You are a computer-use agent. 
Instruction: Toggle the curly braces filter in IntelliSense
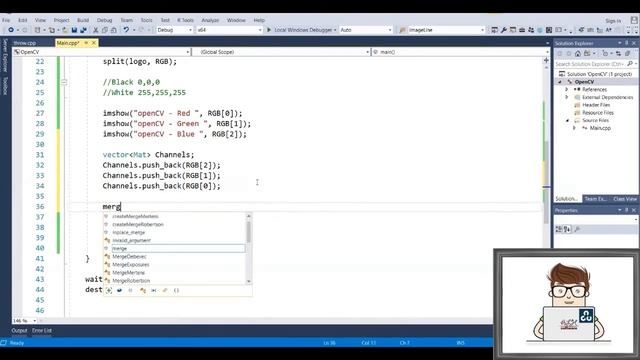tap(176, 291)
